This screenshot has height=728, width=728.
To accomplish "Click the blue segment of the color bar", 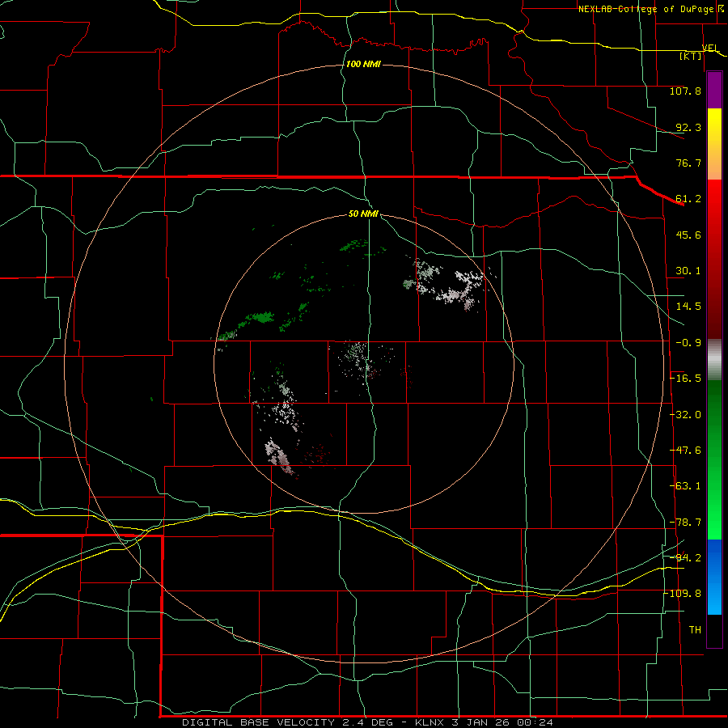I will click(x=714, y=577).
